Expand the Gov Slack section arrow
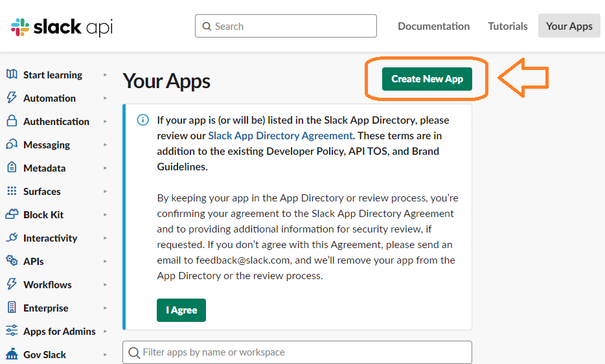 coord(105,354)
